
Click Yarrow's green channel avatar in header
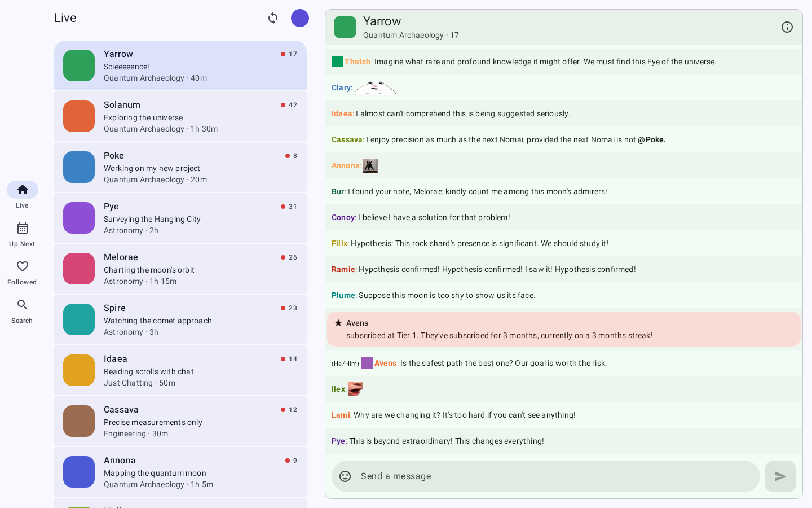pyautogui.click(x=345, y=27)
